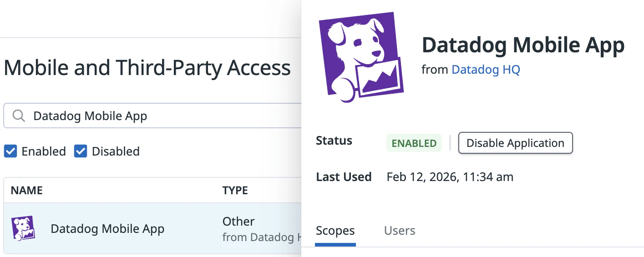Follow the Datadog HQ link

click(x=486, y=70)
